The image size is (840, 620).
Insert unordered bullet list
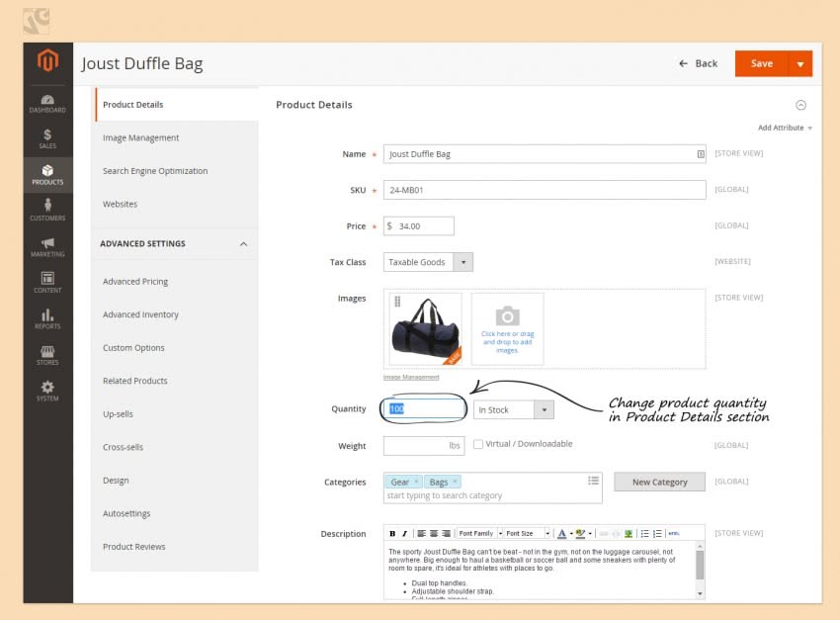(x=645, y=534)
